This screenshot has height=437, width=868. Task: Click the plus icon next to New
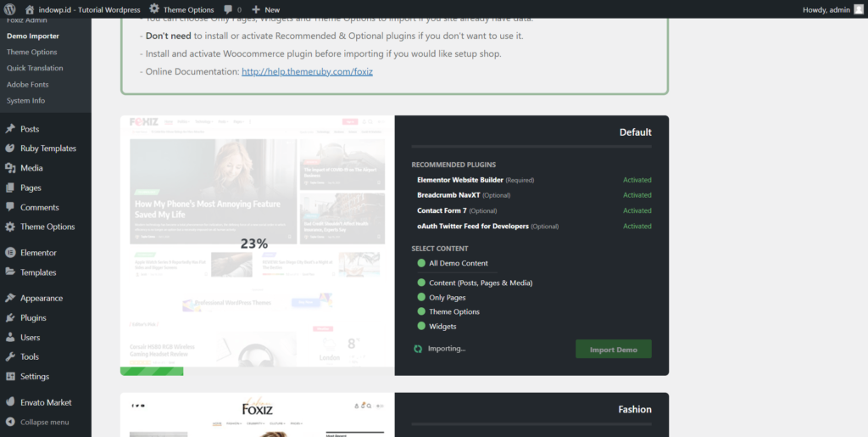pos(256,9)
